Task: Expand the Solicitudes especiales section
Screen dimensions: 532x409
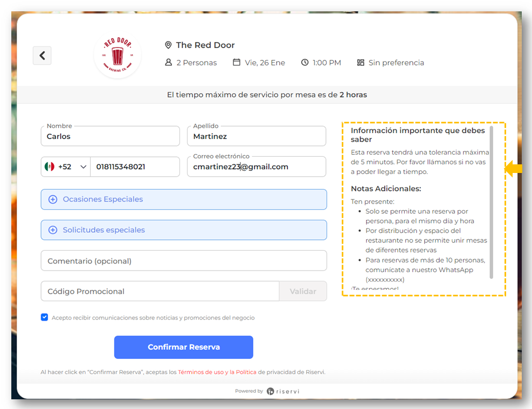Action: click(184, 230)
